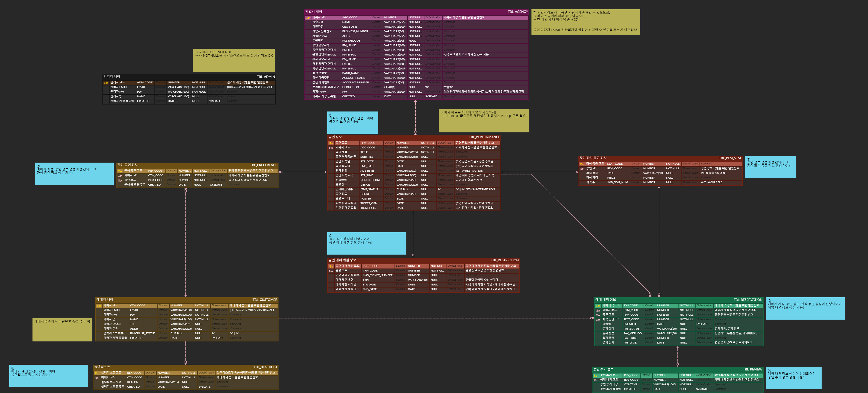The image size is (868, 393).
Task: Click the PFM_CODE primary key icon in TBL_PERFORMANCE
Action: [x=331, y=143]
